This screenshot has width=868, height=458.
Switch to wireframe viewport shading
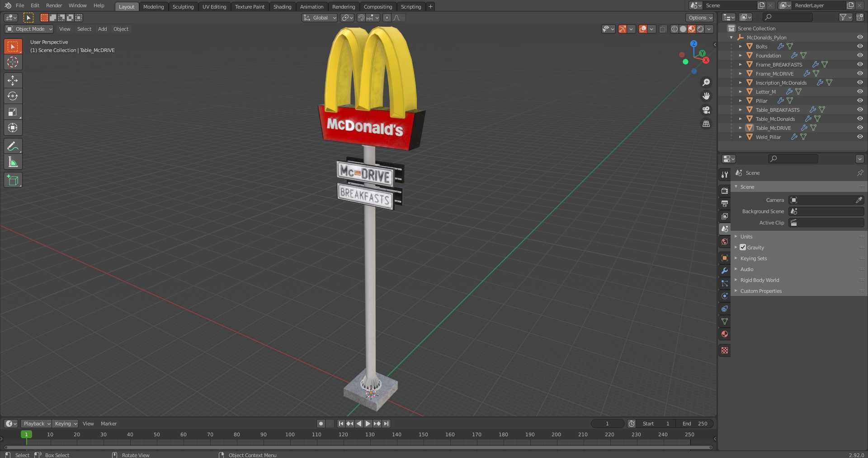pos(675,29)
